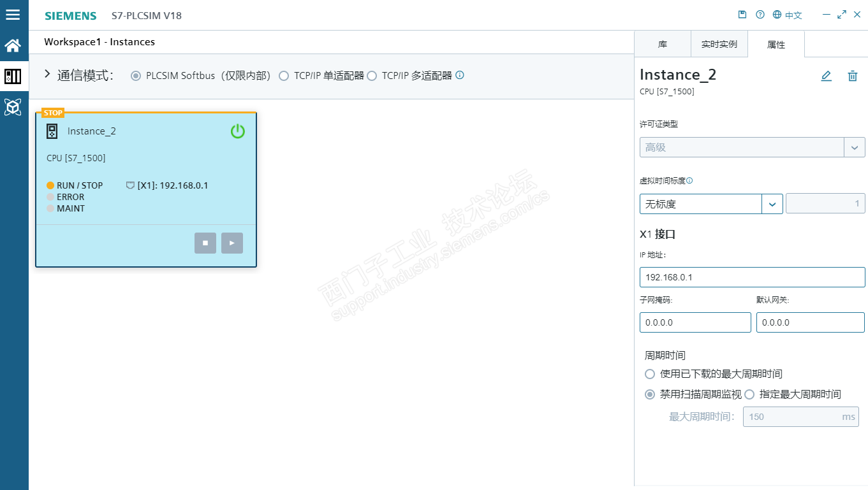The image size is (868, 490).
Task: Click the 中文 language selector text
Action: pyautogui.click(x=793, y=15)
